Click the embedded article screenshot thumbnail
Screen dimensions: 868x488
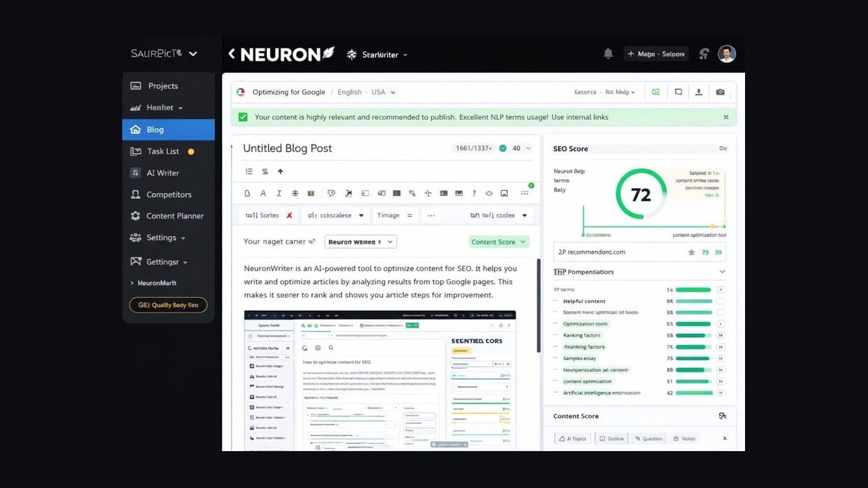(380, 381)
